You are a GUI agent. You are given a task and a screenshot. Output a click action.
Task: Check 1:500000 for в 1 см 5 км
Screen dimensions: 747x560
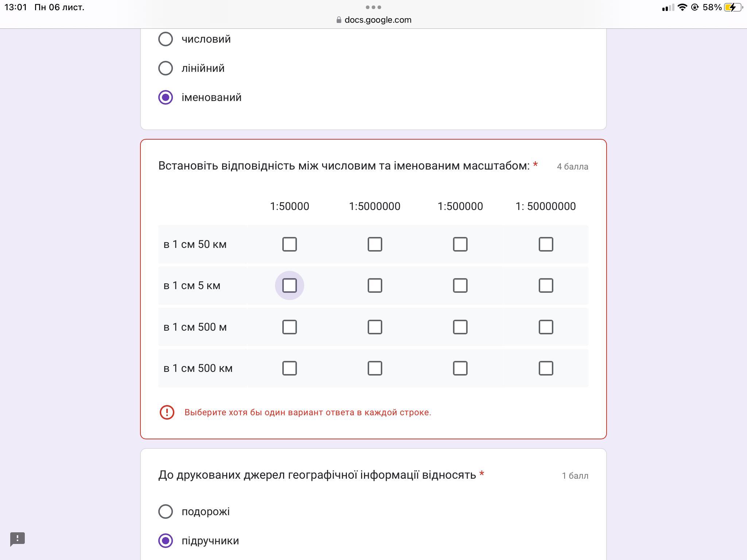(x=460, y=285)
